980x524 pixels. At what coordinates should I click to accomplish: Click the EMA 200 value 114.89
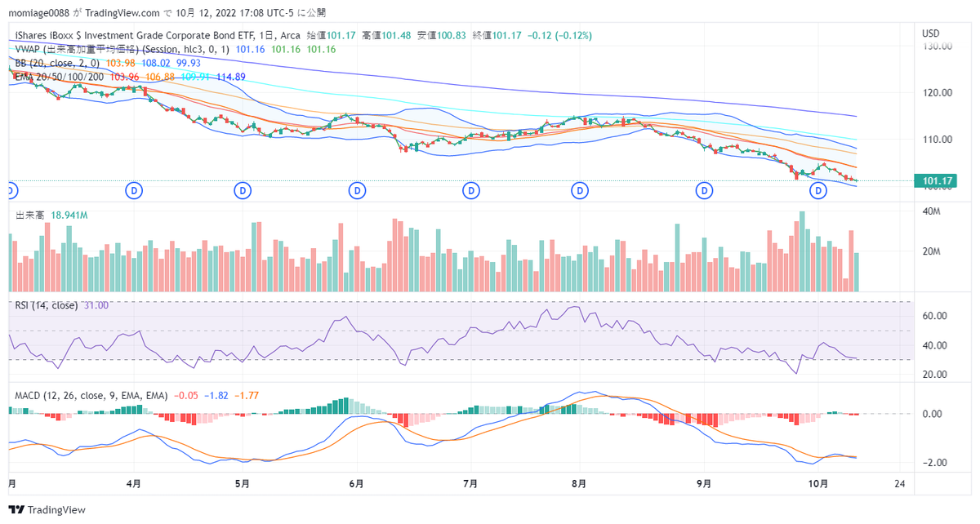[x=229, y=77]
